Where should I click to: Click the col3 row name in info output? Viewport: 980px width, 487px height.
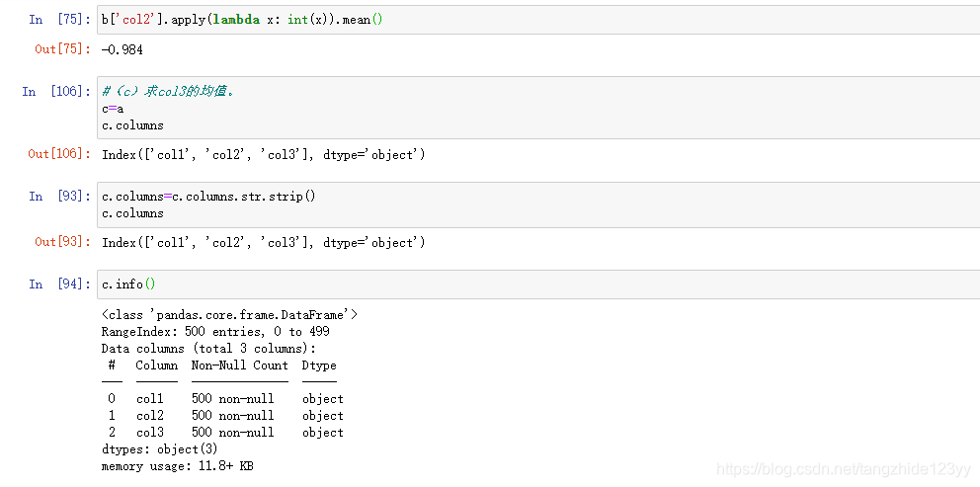[x=150, y=432]
